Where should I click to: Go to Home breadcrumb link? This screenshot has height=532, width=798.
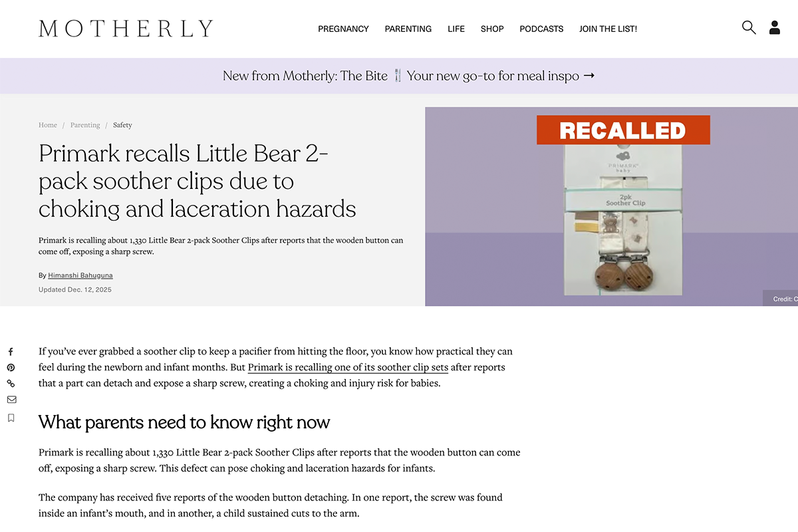48,125
